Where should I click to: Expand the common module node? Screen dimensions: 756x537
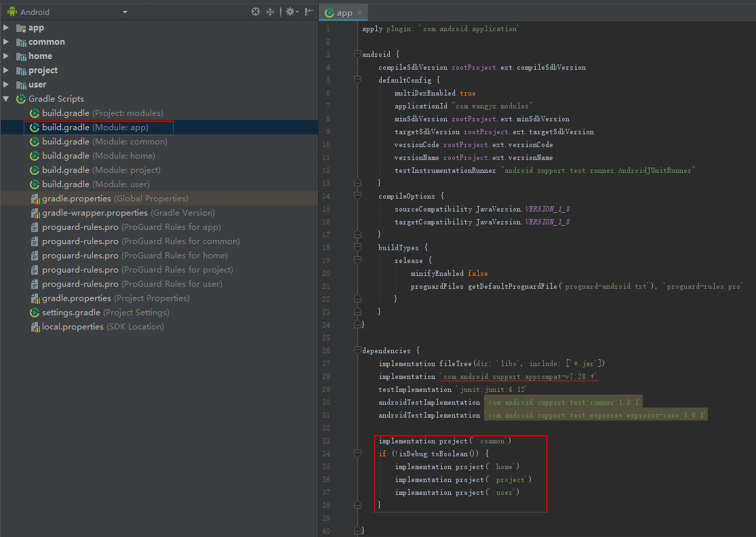6,42
